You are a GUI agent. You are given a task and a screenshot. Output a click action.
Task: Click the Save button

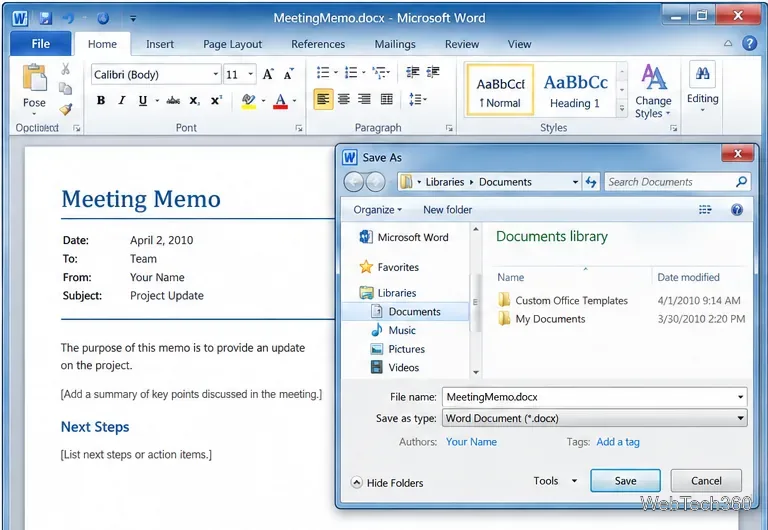pos(625,481)
